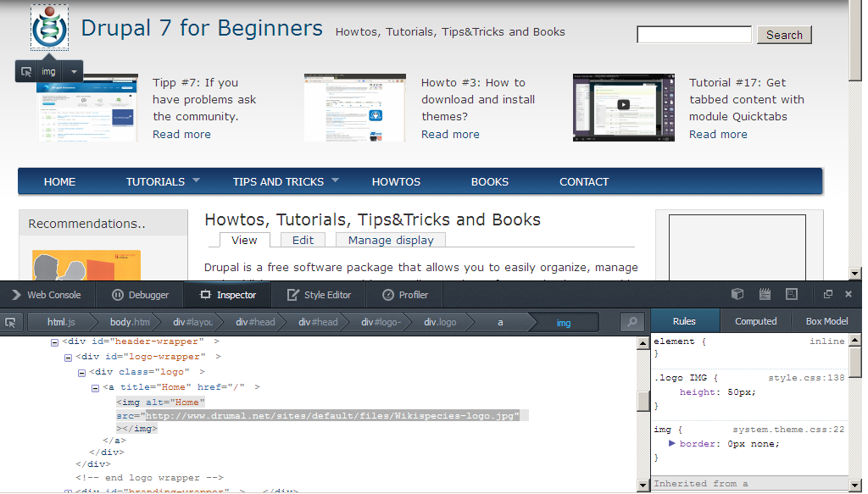Viewport: 868px width, 494px height.
Task: Open the CONTACT menu item
Action: pos(584,181)
